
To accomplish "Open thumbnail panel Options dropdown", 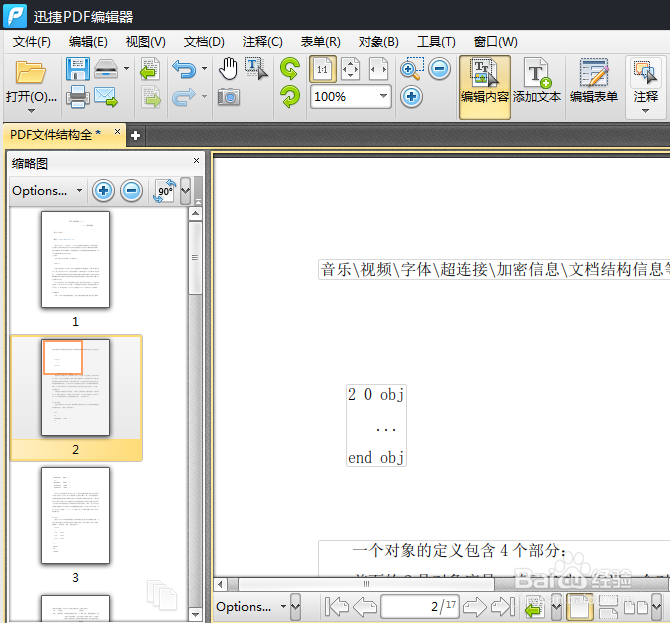I will (47, 190).
